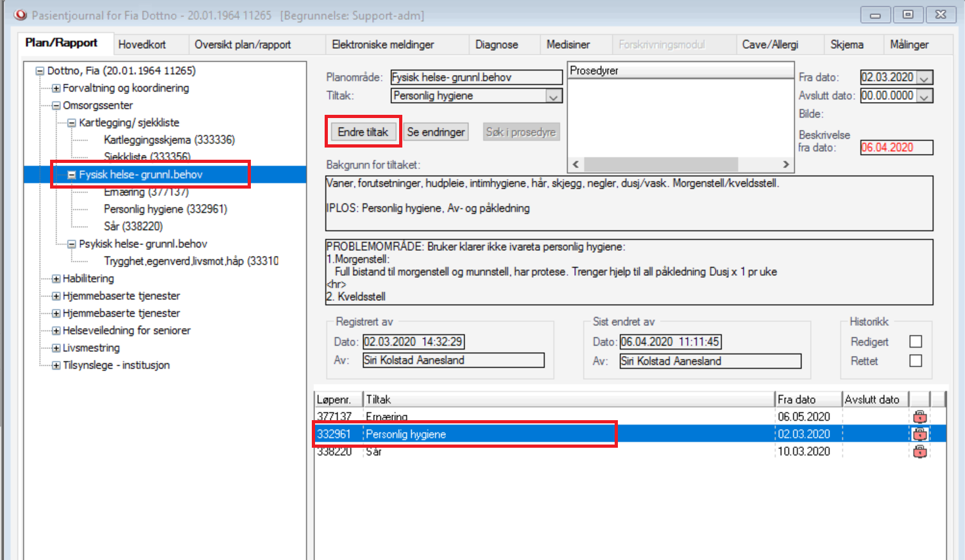Viewport: 965px width, 560px height.
Task: Collapse the Omsorgssenter node
Action: tap(56, 105)
